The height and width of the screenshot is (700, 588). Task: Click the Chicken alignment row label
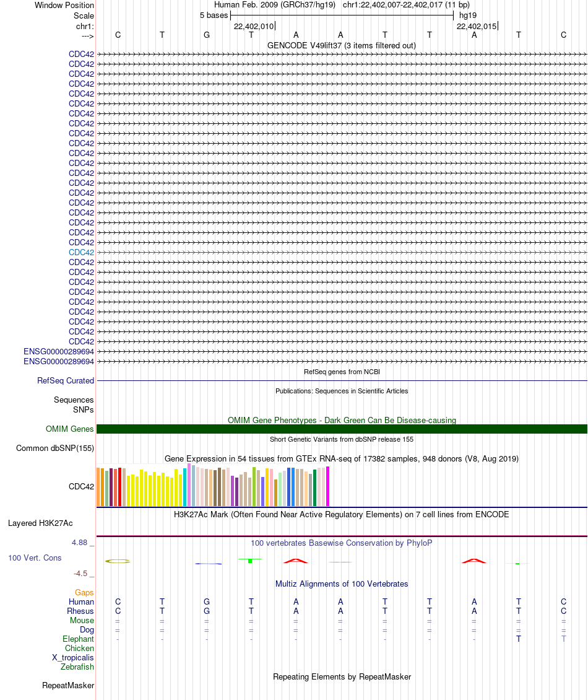coord(79,648)
